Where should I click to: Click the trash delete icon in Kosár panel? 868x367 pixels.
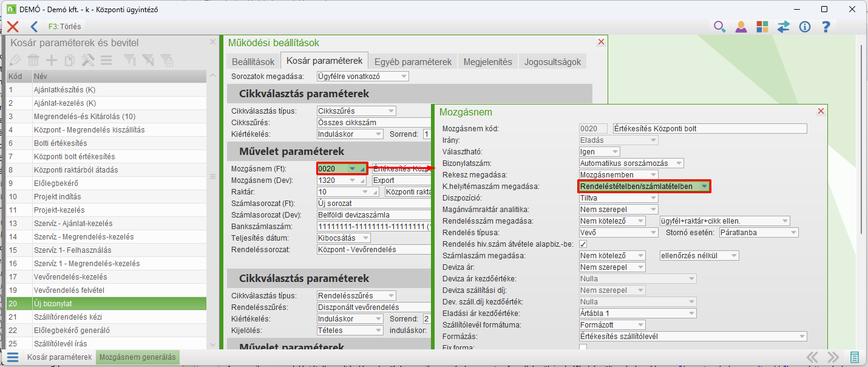[x=33, y=60]
